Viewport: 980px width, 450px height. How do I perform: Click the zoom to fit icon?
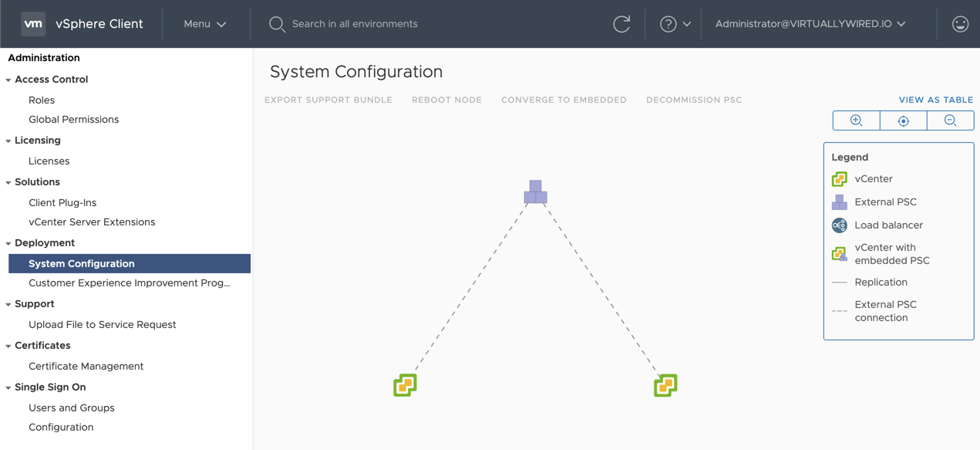(903, 120)
